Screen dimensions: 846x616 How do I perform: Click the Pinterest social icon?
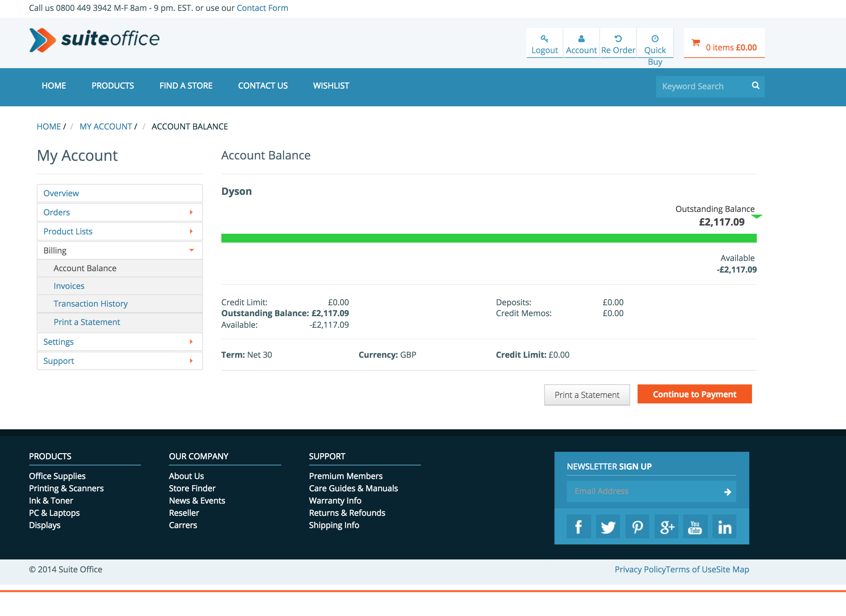[x=637, y=527]
